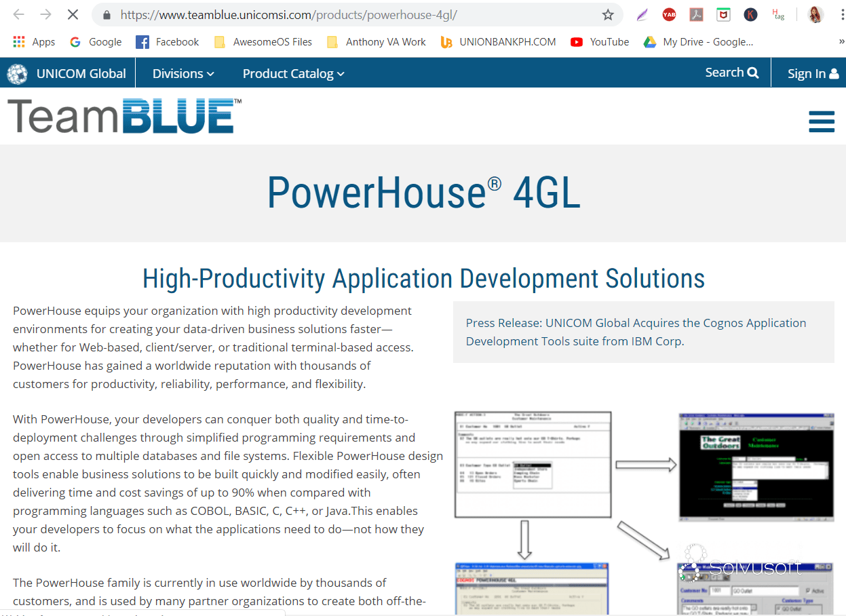Show more bookmarks with the double chevron
Screen dimensions: 846x616
[x=841, y=42]
